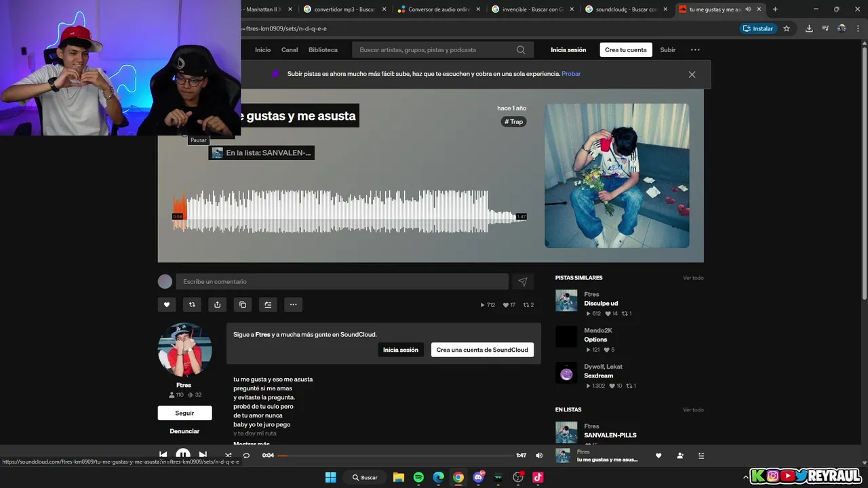Open Chrome three-dot menu
This screenshot has width=868, height=488.
pos(858,28)
